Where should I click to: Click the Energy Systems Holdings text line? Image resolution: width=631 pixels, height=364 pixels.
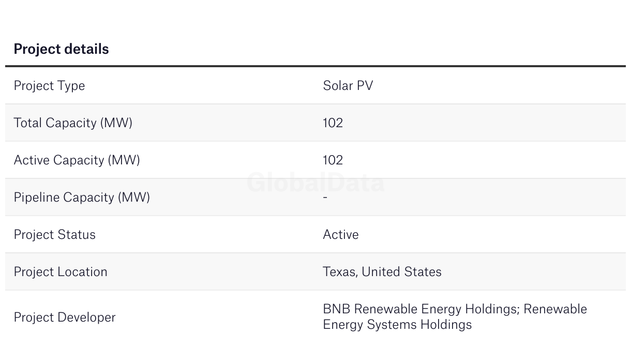[x=397, y=325]
